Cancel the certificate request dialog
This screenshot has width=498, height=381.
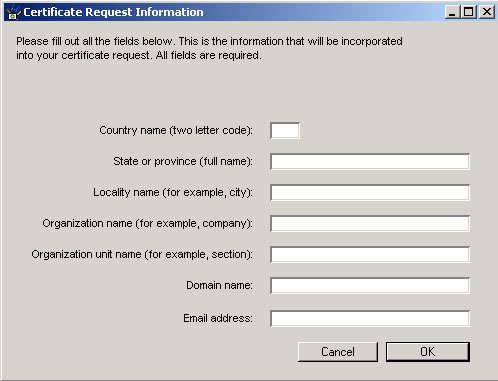(338, 352)
